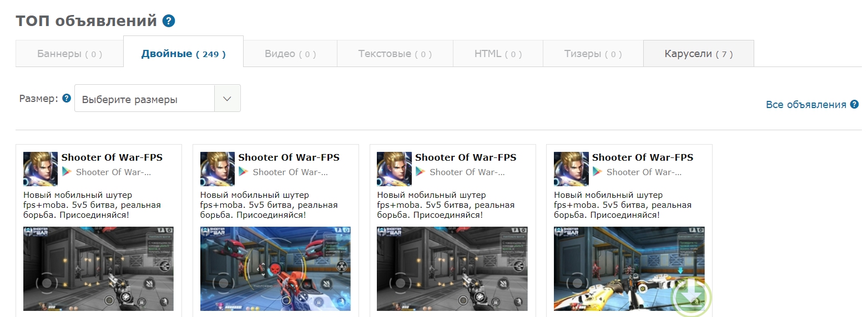Screen dimensions: 868x317
Task: Click app avatar icon in fourth ad
Action: 571,168
